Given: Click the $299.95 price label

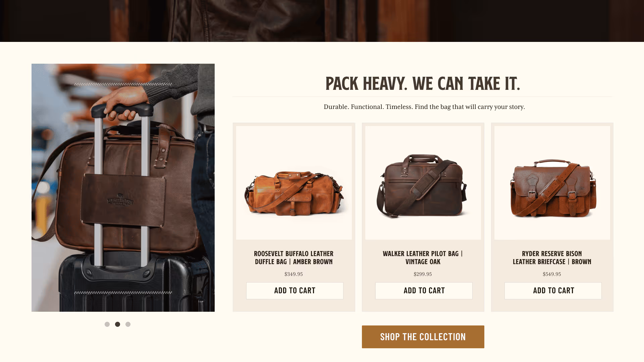Looking at the screenshot, I should (x=423, y=274).
